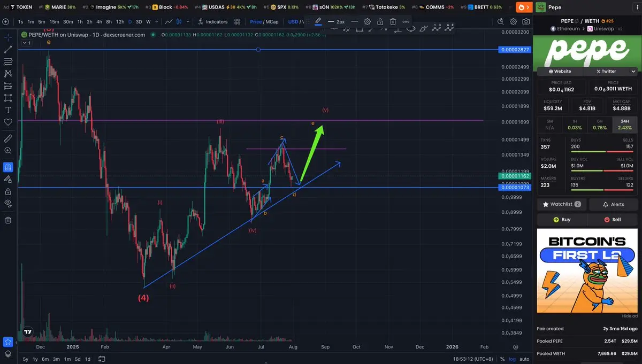Toggle lock all drawing tools
The image size is (642, 364).
click(x=8, y=191)
